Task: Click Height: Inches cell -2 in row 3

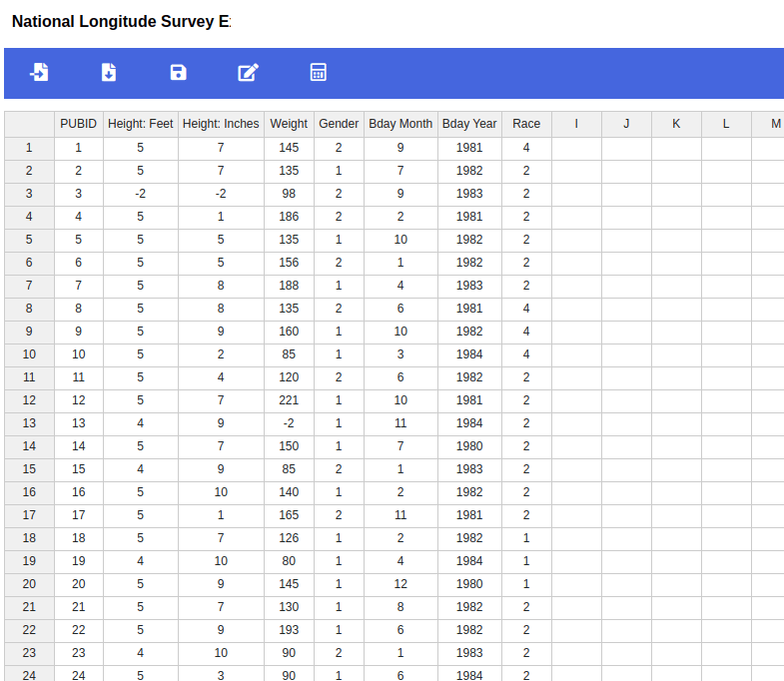Action: pos(221,194)
